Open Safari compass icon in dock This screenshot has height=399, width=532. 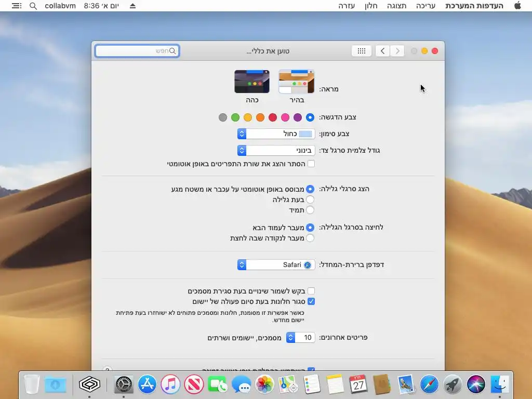(429, 384)
